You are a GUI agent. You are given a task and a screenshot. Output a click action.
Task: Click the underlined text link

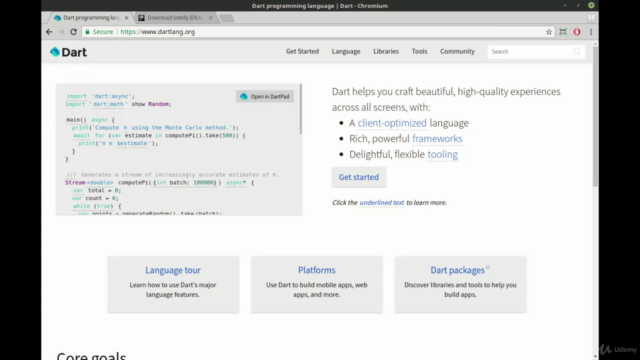click(x=382, y=202)
